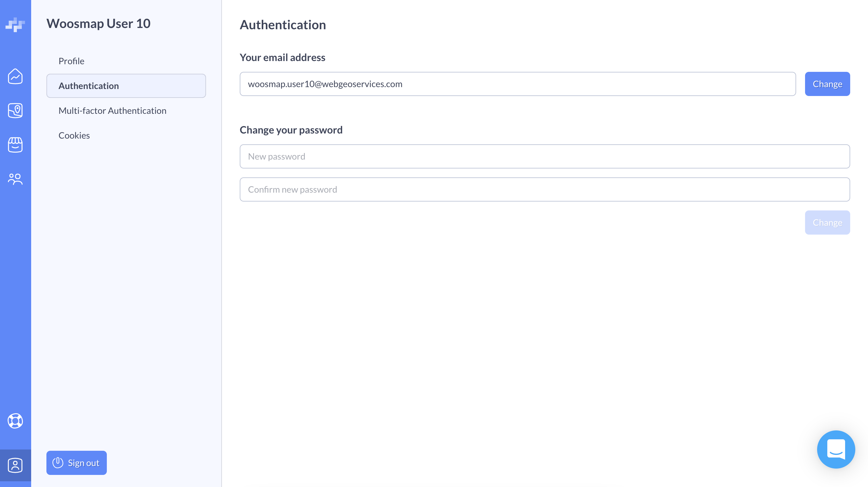Click the Woosmap logo icon
This screenshot has width=868, height=487.
click(x=15, y=24)
